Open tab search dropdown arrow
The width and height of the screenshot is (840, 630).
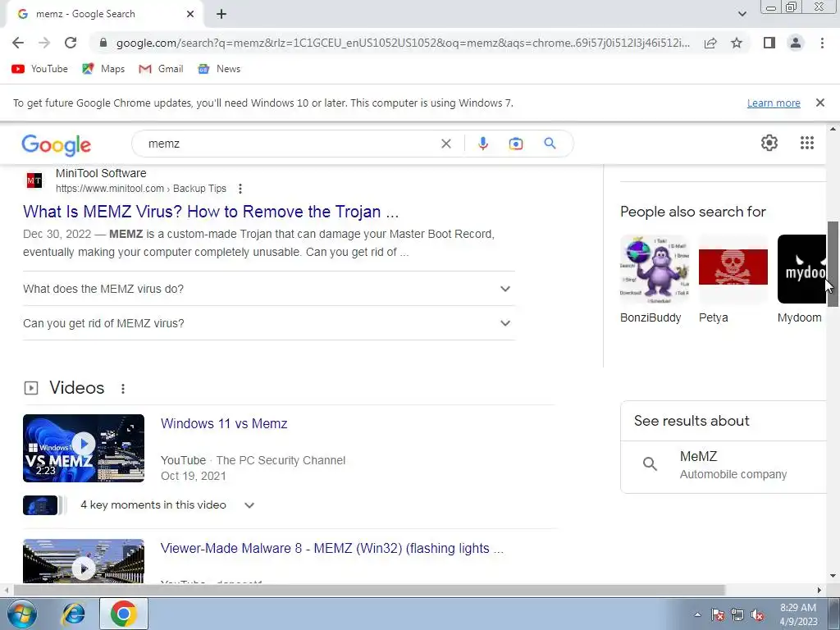[x=742, y=14]
